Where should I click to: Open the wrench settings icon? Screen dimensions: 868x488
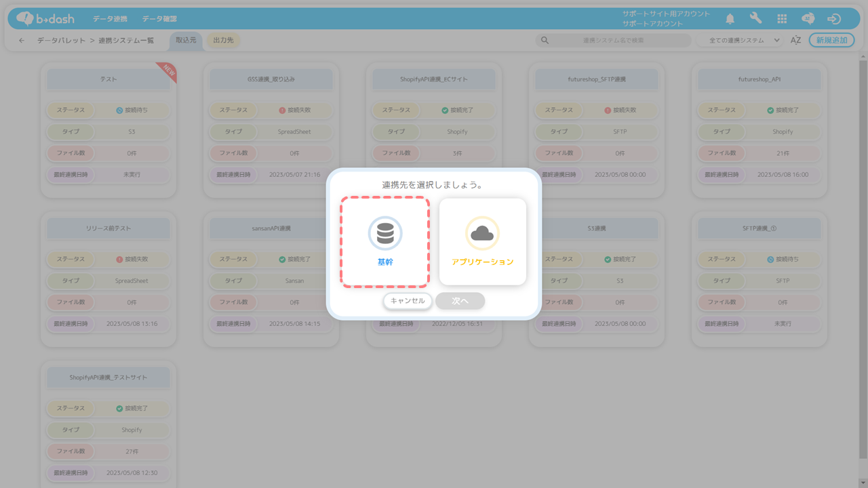point(755,19)
